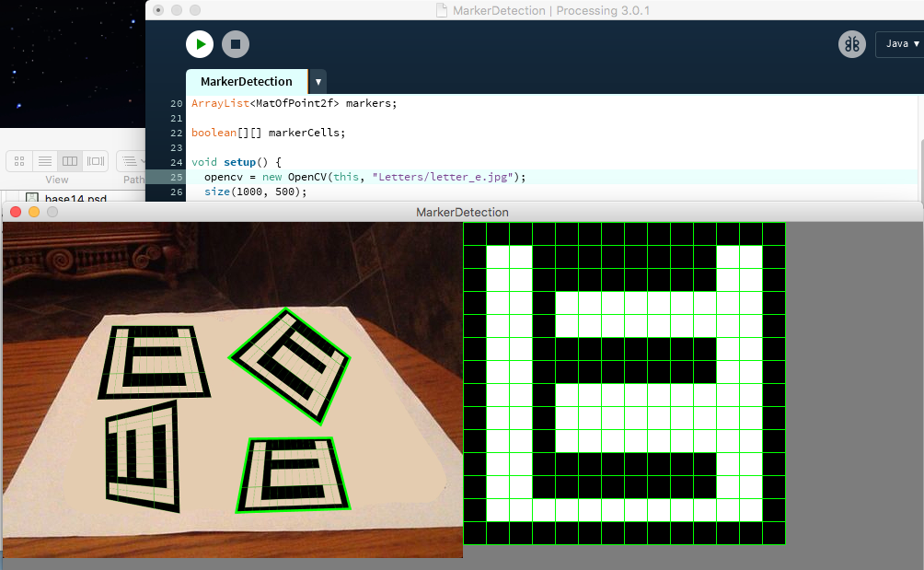Click the editor's vertical scrollbar
Viewport: 924px width, 570px height.
(x=920, y=166)
